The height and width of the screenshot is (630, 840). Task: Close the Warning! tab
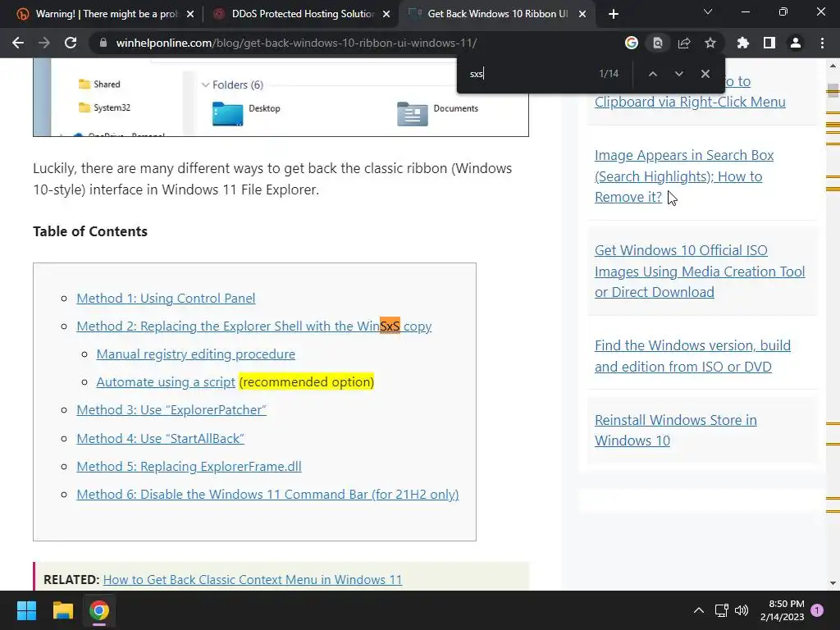tap(190, 15)
